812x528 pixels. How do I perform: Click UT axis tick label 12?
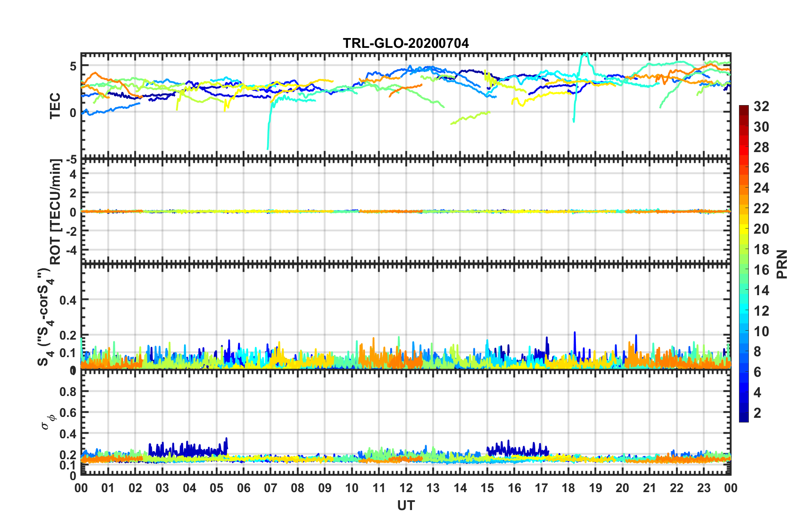pos(406,488)
